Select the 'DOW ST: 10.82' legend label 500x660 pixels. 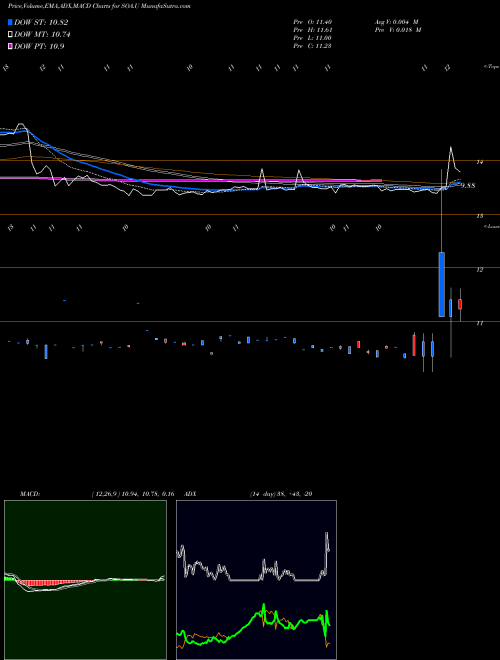tap(41, 22)
